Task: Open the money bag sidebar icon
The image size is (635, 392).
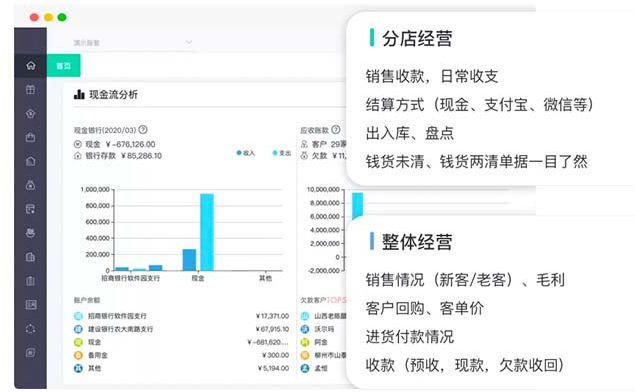Action: tap(31, 185)
